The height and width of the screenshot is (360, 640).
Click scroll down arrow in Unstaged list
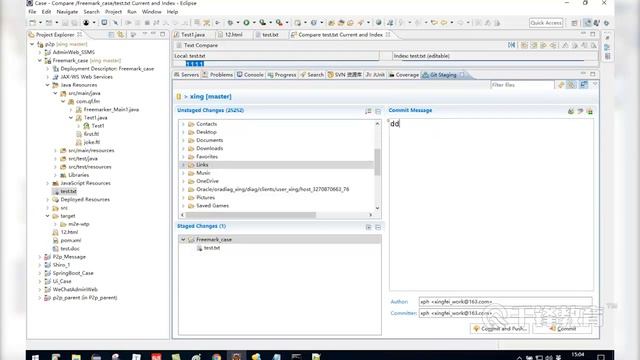click(377, 208)
